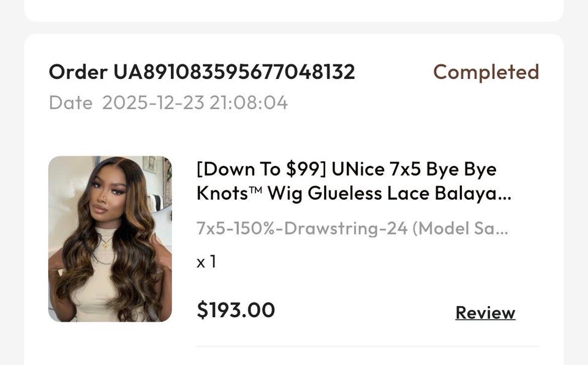Screen dimensions: 588x365
Task: Click the divider line below the price
Action: click(367, 347)
